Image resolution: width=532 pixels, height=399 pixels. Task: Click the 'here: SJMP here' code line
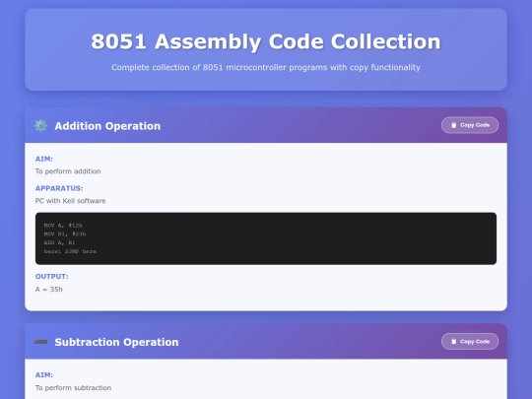click(x=70, y=251)
